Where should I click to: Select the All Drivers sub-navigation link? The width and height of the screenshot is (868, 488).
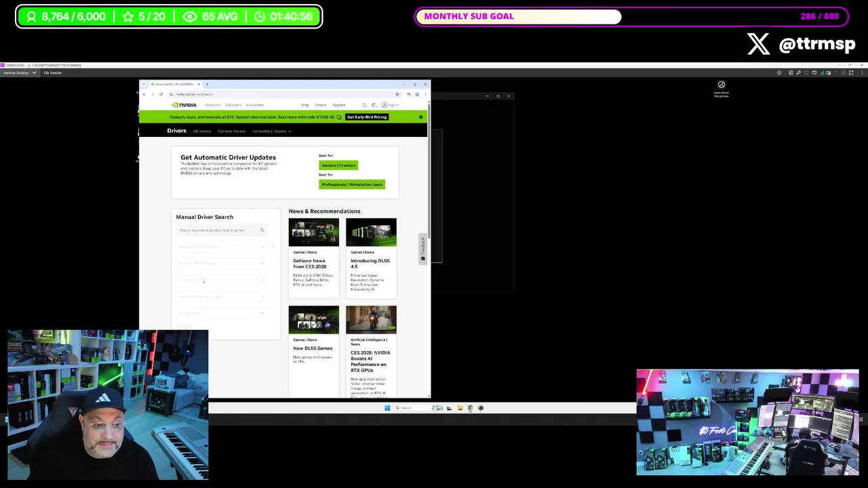202,131
